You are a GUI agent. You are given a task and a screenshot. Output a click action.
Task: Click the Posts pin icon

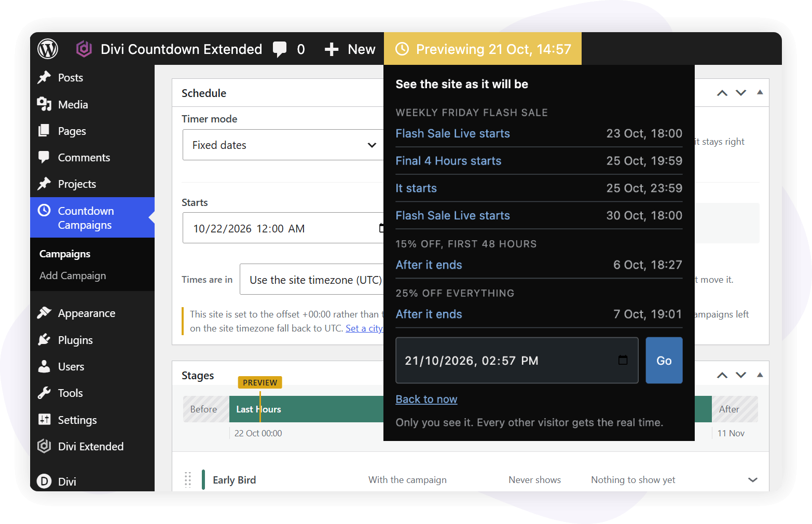[x=44, y=77]
